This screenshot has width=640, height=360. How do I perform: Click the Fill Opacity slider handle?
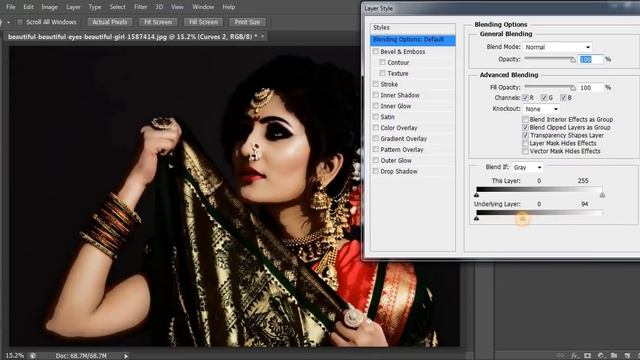(573, 88)
